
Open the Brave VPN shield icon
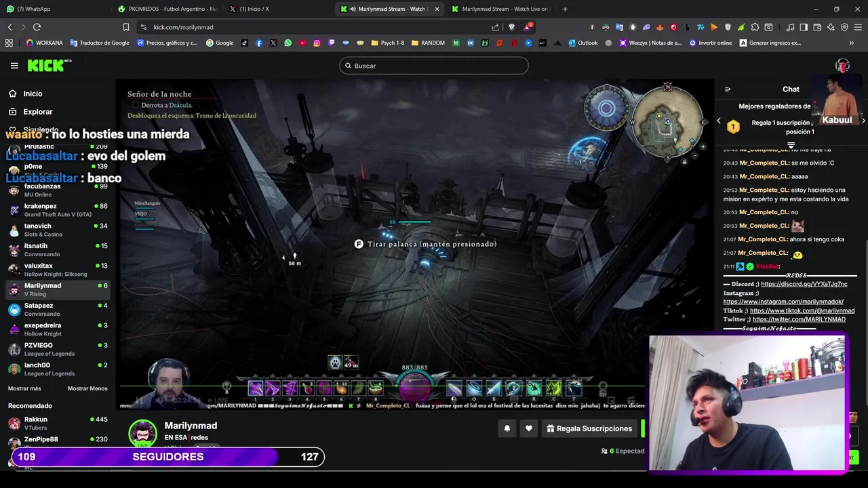[844, 27]
